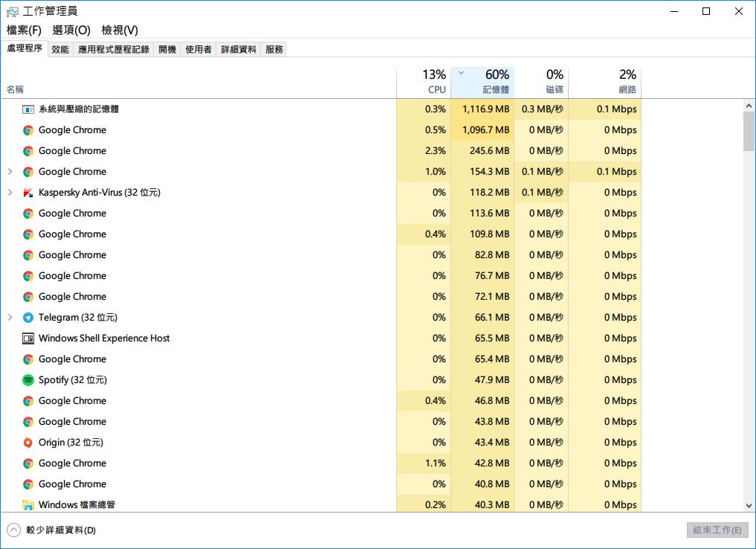
Task: Click the 0.3 MB/秒 disk cell
Action: click(541, 109)
